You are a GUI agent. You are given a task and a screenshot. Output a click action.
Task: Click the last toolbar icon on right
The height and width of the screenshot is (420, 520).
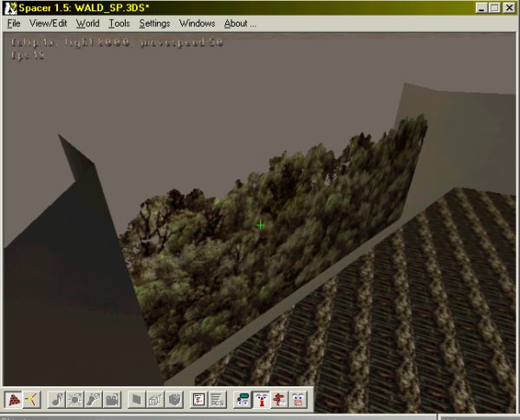297,400
